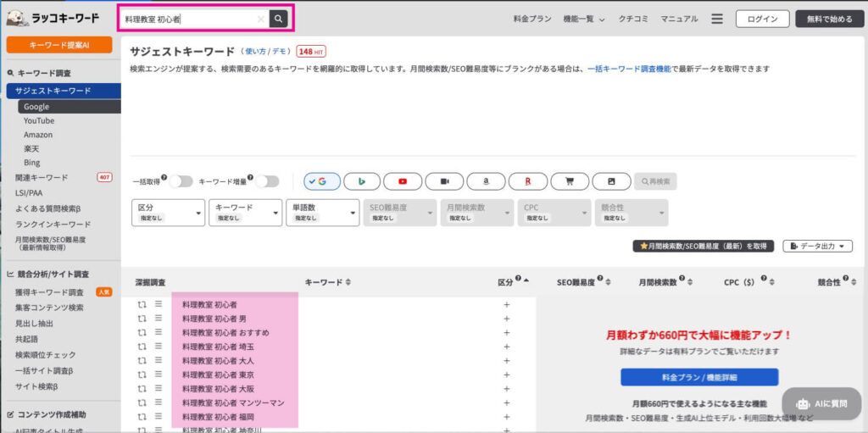
Task: Select the YouTube suggest source icon
Action: 403,181
